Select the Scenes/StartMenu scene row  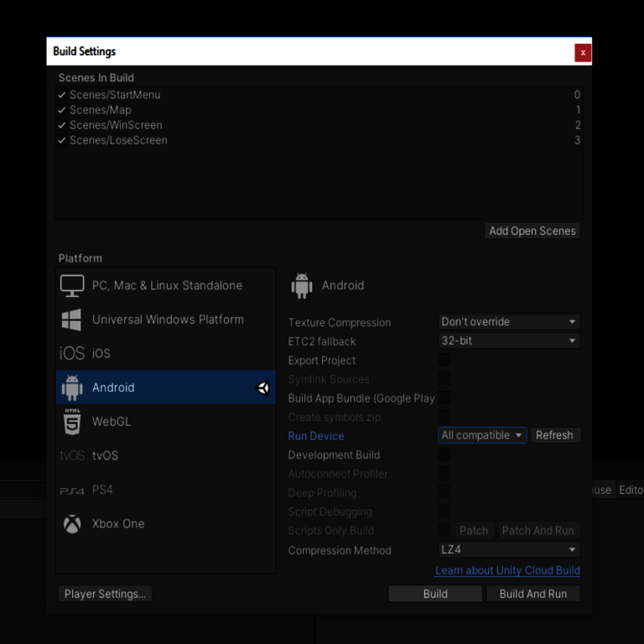[x=319, y=96]
